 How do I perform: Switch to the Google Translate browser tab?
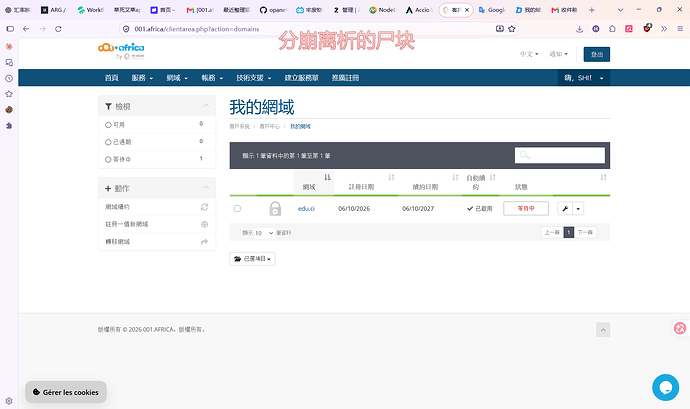tap(492, 10)
